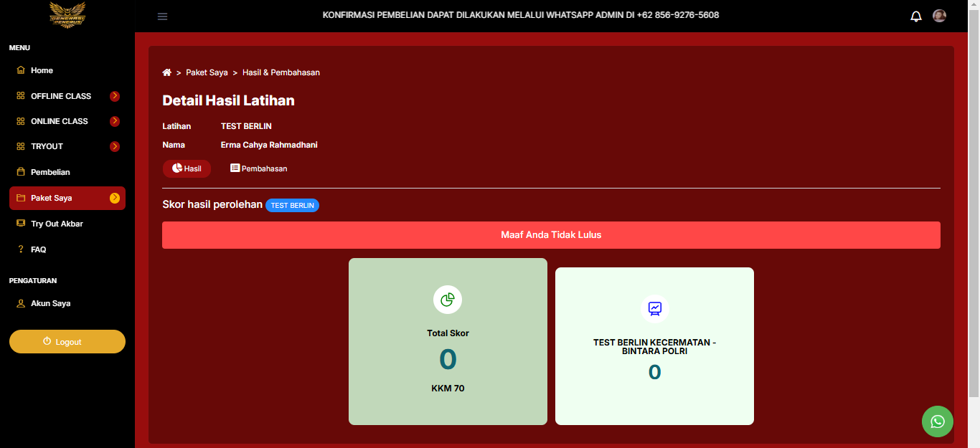The image size is (980, 448).
Task: Click the Akun Saya user icon
Action: click(x=21, y=303)
